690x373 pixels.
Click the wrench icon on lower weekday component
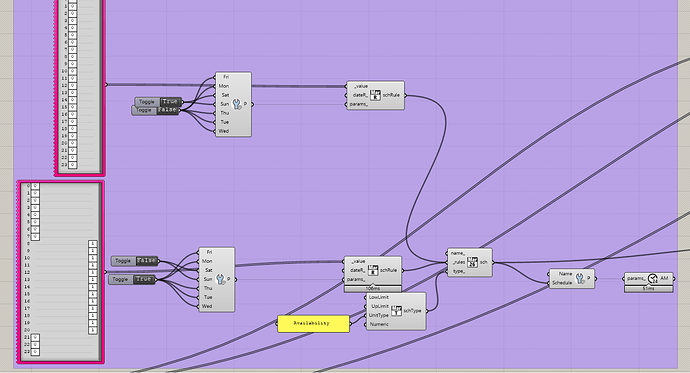click(220, 279)
